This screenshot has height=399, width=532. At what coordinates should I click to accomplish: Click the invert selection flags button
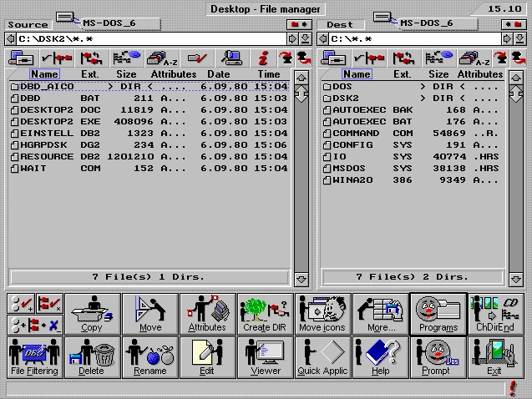click(x=35, y=325)
